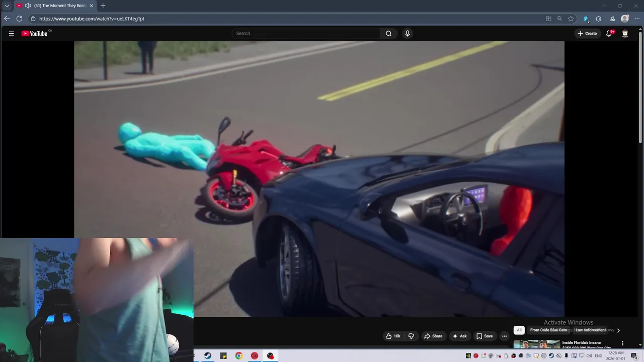Click the video player to pause
Image resolution: width=644 pixels, height=362 pixels.
[x=319, y=179]
